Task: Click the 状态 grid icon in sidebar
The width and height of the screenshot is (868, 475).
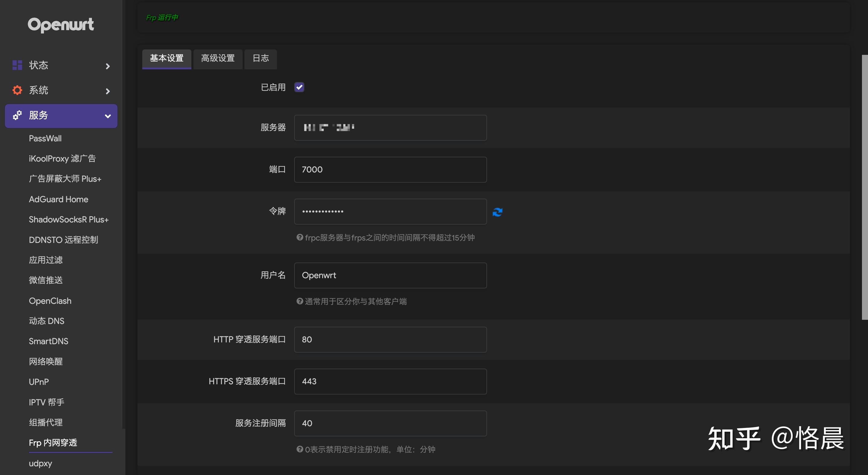Action: click(17, 65)
